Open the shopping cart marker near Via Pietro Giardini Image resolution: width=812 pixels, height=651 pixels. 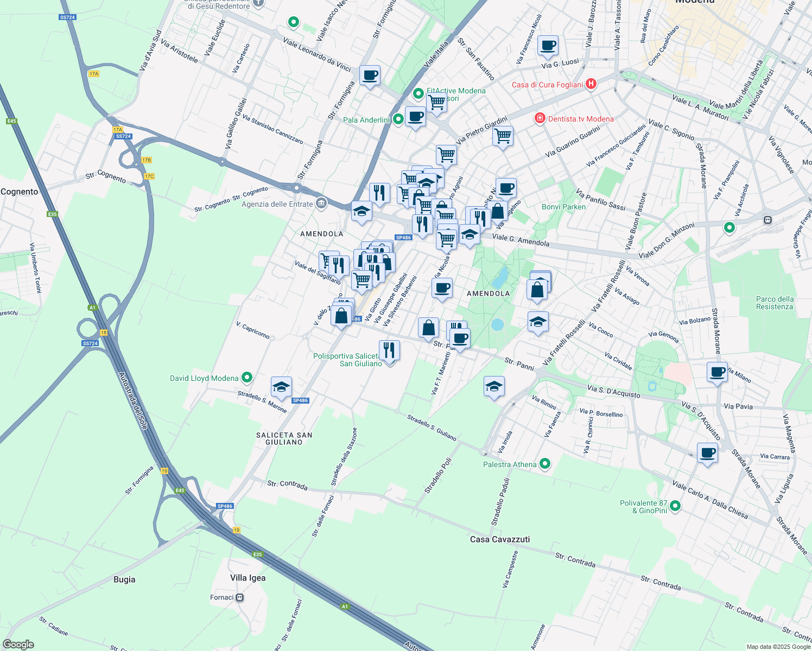[503, 136]
